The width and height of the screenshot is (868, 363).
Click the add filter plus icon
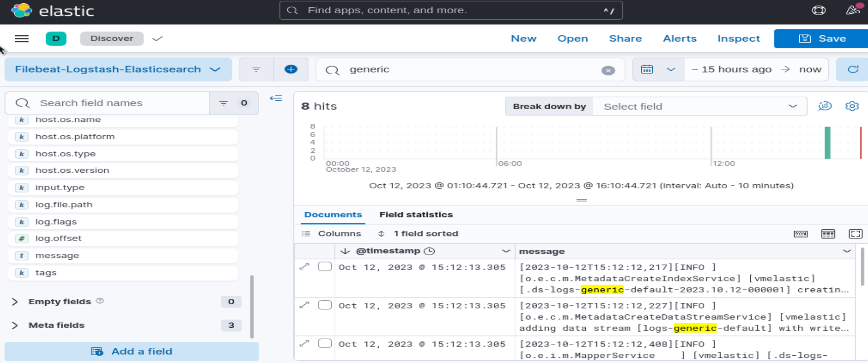[291, 69]
